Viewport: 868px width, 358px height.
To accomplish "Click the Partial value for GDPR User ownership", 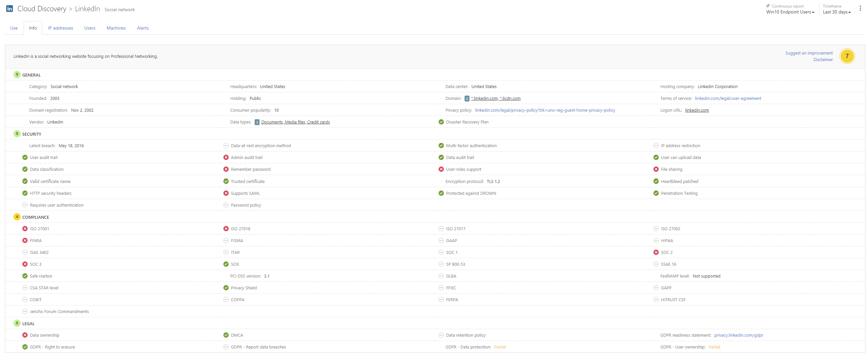I will coord(714,347).
